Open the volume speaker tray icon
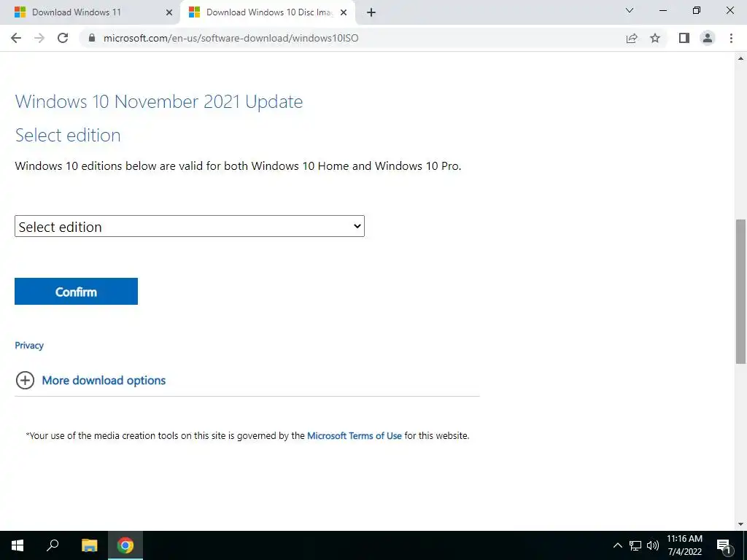747x560 pixels. tap(653, 545)
